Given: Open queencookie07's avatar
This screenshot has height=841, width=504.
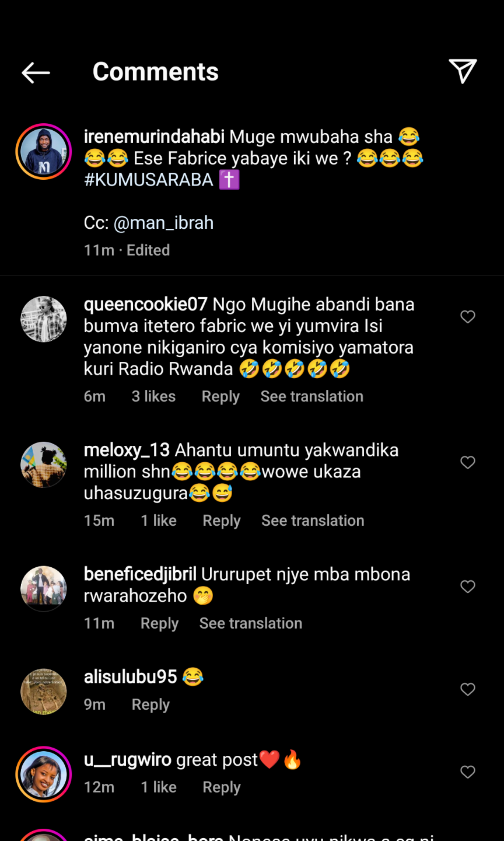Looking at the screenshot, I should point(44,319).
